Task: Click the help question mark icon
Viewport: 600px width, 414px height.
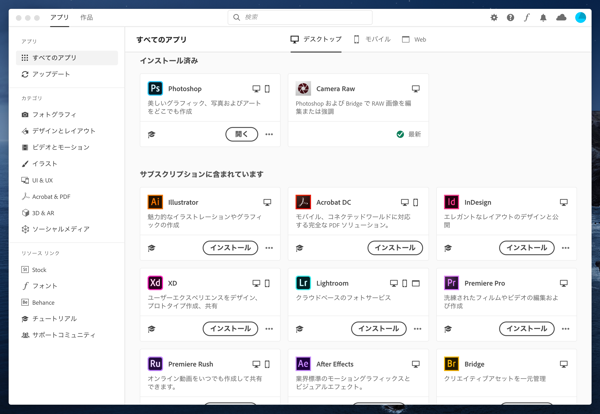Action: click(510, 18)
